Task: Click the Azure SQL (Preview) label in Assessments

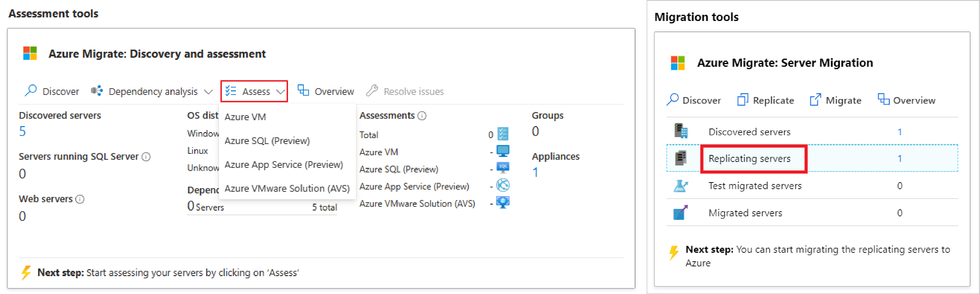Action: coord(399,169)
